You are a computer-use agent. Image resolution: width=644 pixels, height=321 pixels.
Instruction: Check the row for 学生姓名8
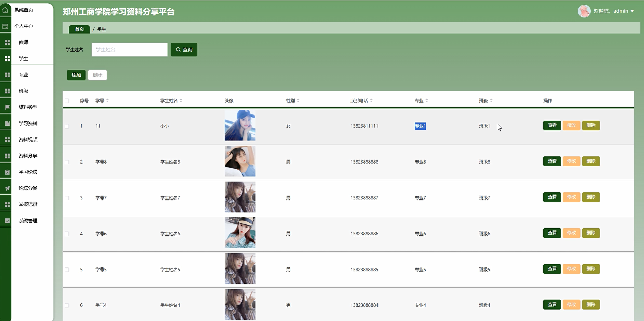point(67,162)
